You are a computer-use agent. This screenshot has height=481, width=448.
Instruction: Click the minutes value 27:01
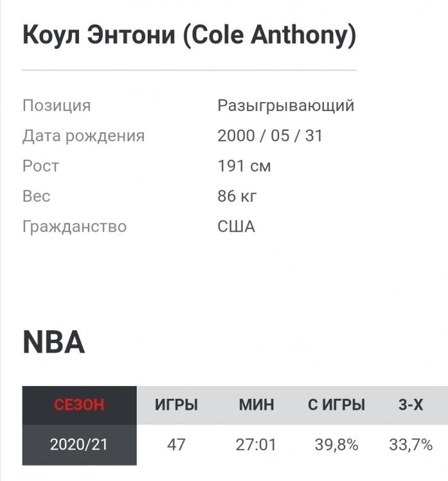(x=256, y=444)
